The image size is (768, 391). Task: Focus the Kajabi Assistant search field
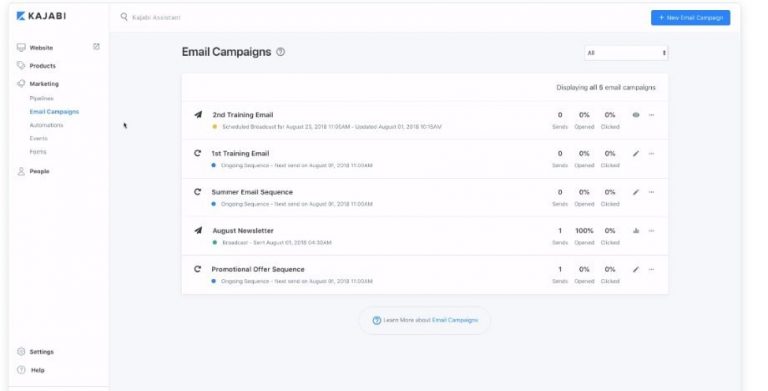point(156,18)
